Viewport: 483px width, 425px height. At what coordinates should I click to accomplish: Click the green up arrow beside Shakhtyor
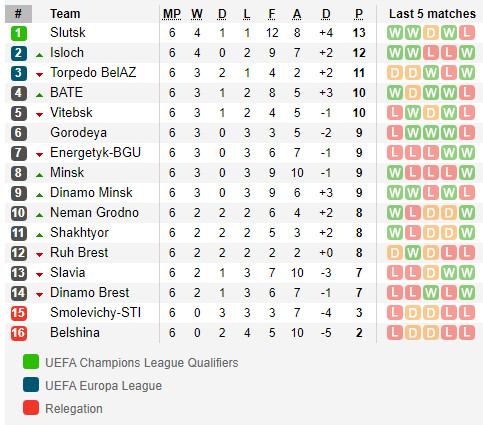(39, 235)
